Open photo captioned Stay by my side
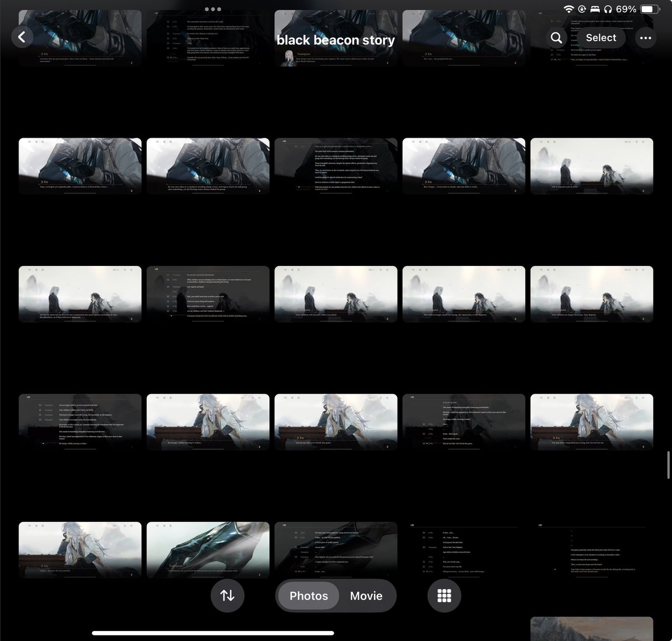The width and height of the screenshot is (672, 641). pos(336,422)
